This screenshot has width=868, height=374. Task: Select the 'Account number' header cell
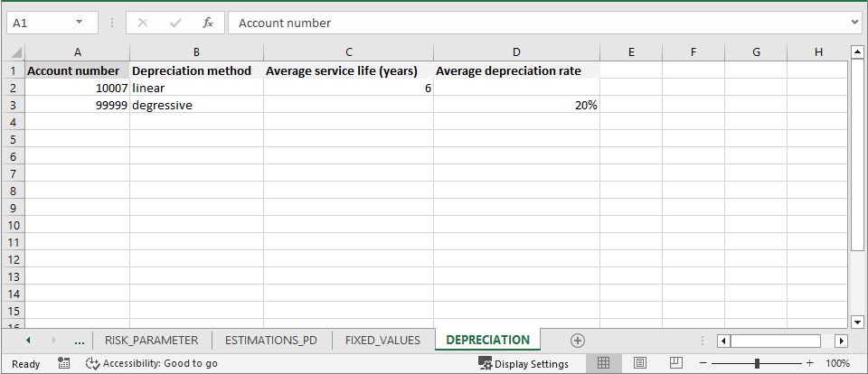coord(78,70)
